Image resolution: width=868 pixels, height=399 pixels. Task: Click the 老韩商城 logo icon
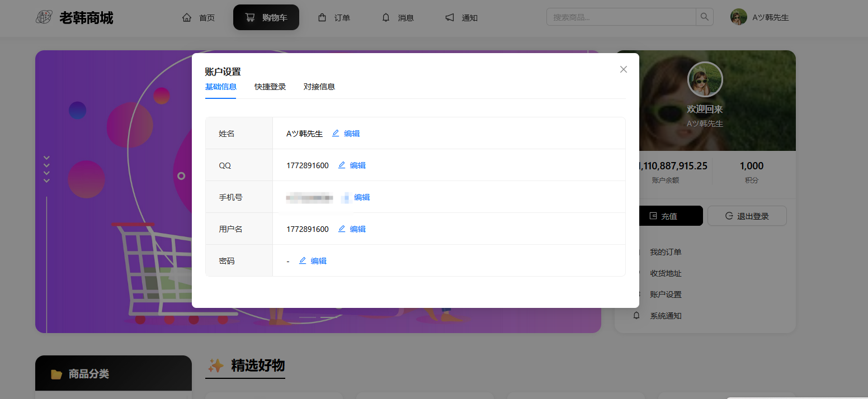point(44,18)
